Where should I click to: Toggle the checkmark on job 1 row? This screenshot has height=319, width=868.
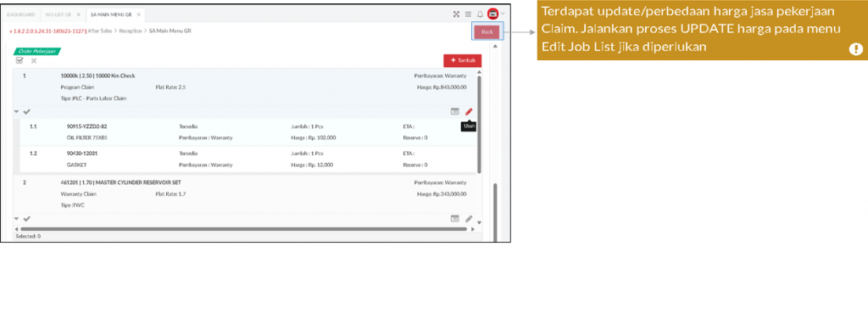coord(26,111)
